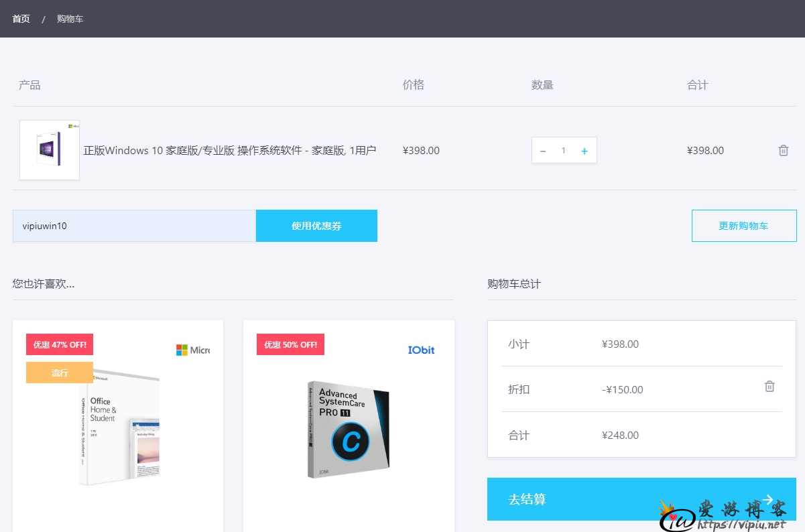Click the 合计 ¥248.00 total value
Viewport: 805px width, 532px height.
click(x=620, y=435)
